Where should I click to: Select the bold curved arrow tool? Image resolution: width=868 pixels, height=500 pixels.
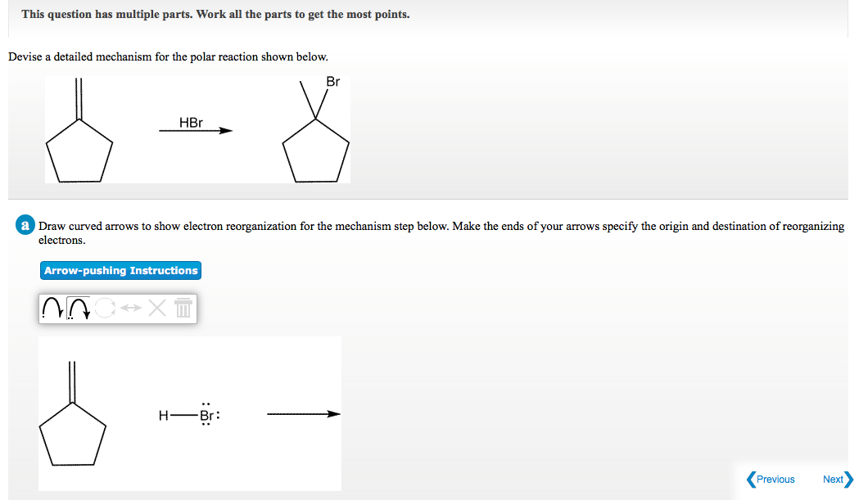pos(79,309)
